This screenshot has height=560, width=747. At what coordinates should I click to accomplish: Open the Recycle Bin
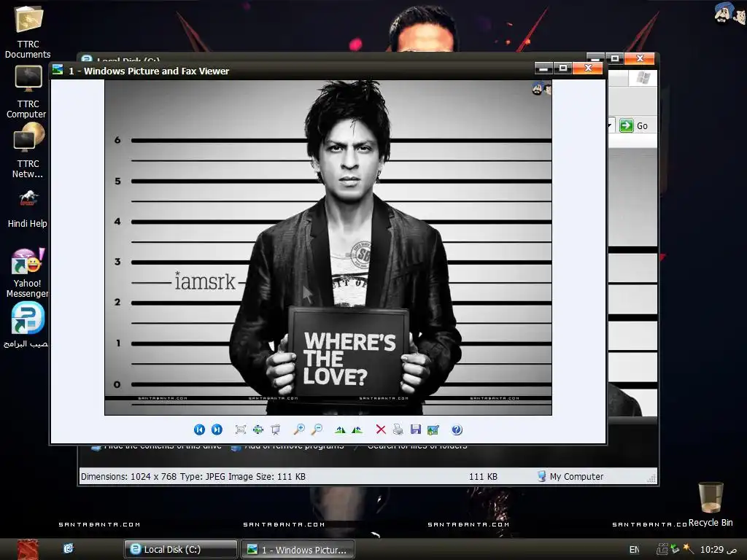click(711, 505)
